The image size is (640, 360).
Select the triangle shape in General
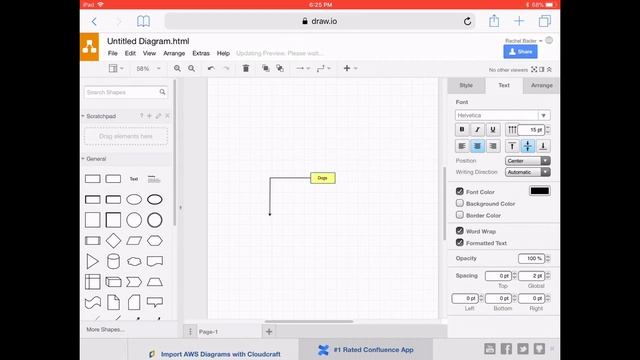[x=92, y=261]
